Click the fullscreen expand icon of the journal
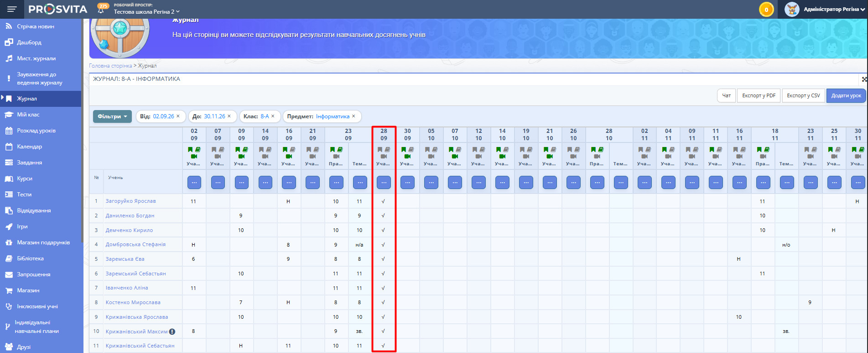The height and width of the screenshot is (353, 868). point(864,79)
